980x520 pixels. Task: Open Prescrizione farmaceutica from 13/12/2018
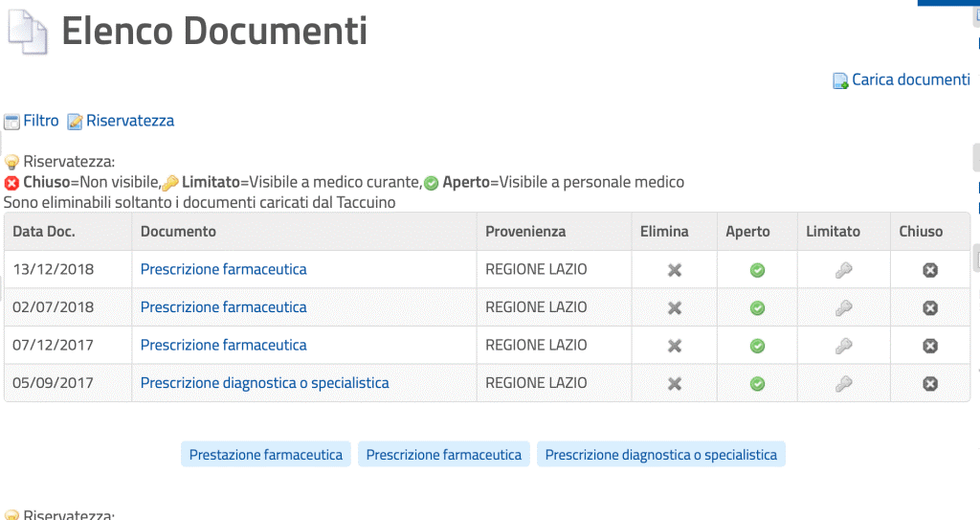224,269
